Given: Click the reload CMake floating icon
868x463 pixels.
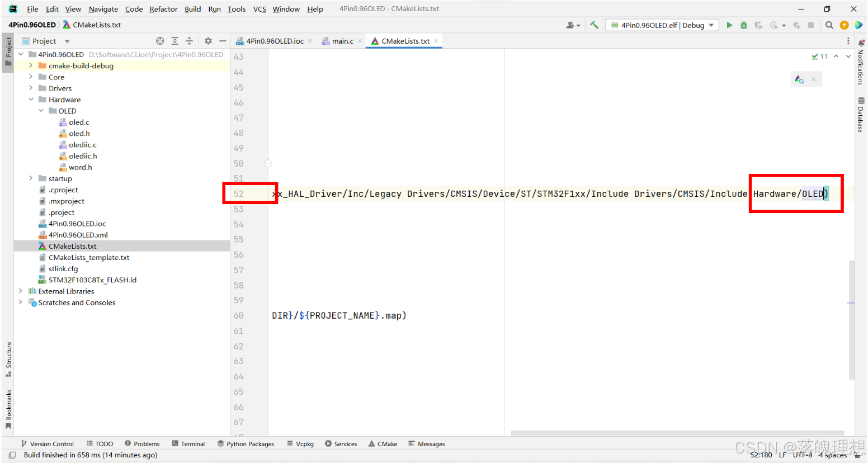Looking at the screenshot, I should click(799, 79).
